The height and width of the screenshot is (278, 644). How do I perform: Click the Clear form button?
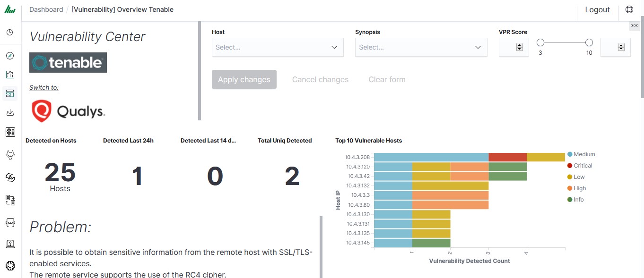(x=387, y=79)
